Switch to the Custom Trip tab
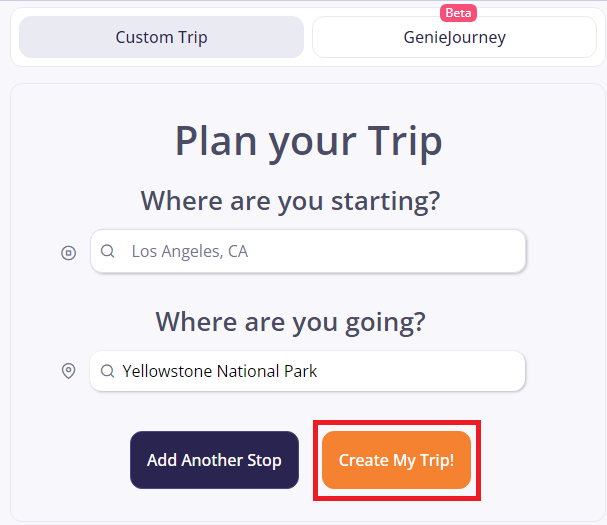The image size is (607, 525). click(161, 38)
